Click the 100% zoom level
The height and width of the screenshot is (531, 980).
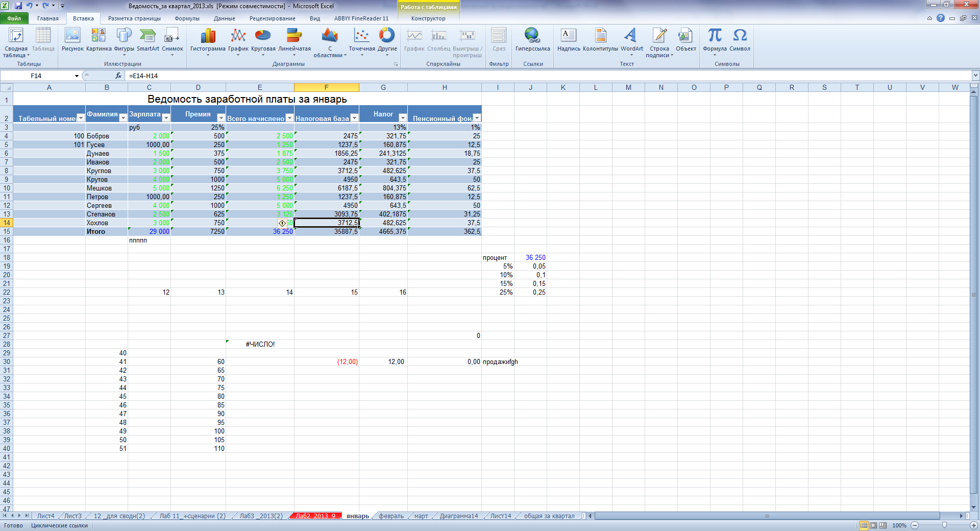899,525
